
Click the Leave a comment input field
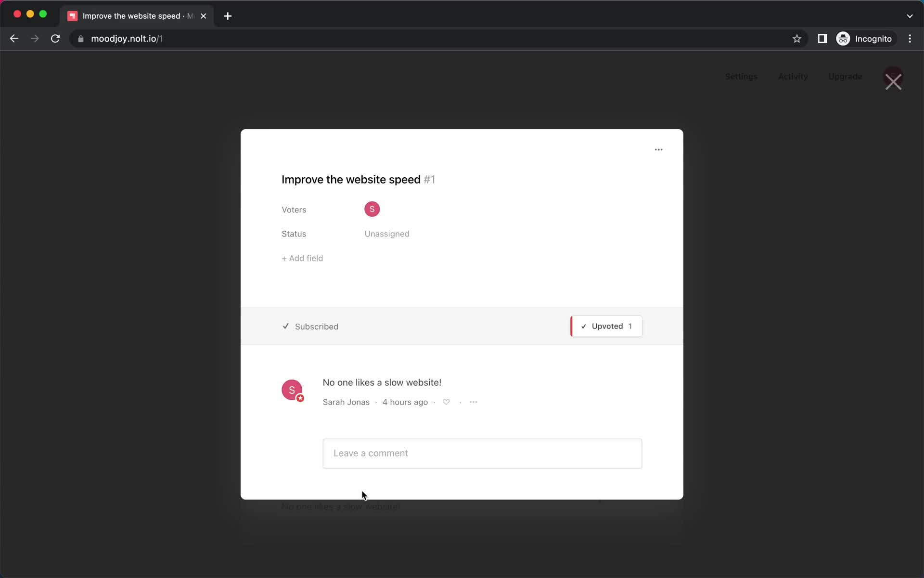point(482,453)
